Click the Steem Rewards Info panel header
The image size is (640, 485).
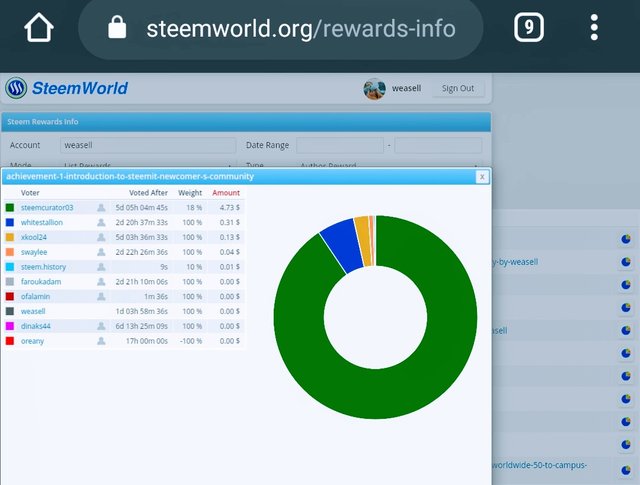[x=246, y=122]
